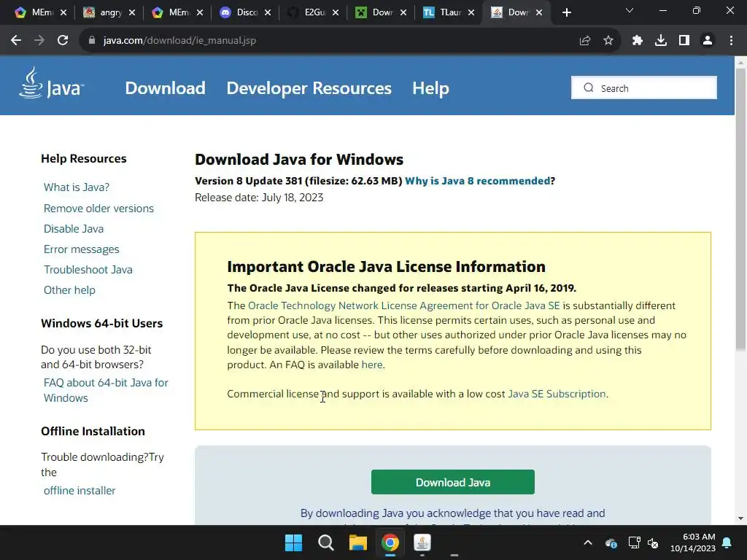The height and width of the screenshot is (560, 747).
Task: Open Chrome downloads icon
Action: 660,41
